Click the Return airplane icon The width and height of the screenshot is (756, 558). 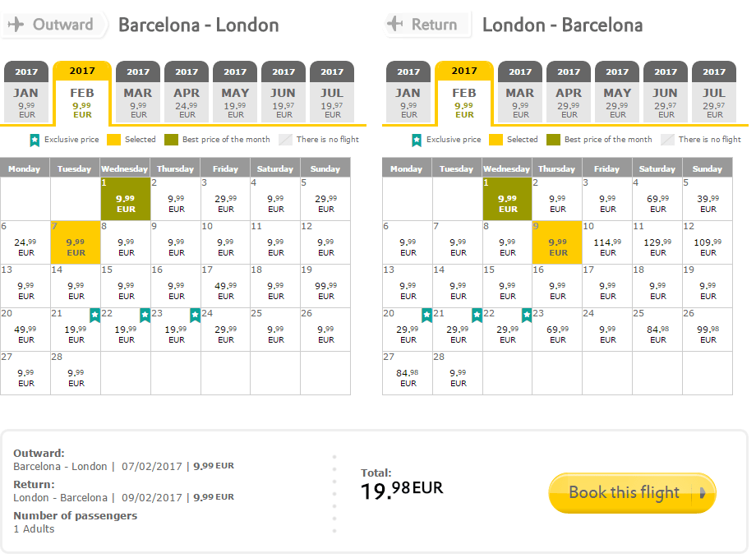click(396, 25)
